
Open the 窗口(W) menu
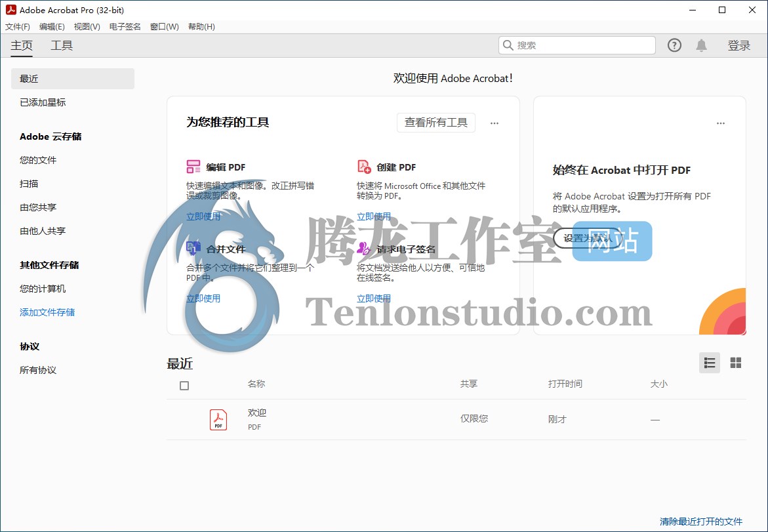pyautogui.click(x=165, y=26)
